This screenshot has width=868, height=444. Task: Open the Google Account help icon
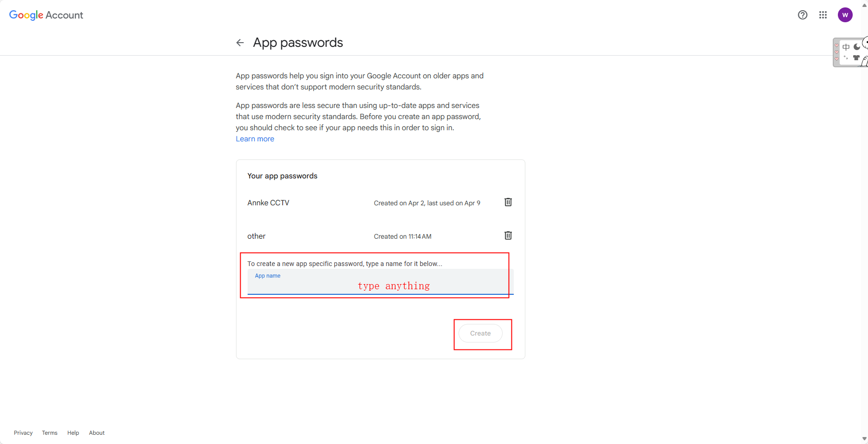803,15
